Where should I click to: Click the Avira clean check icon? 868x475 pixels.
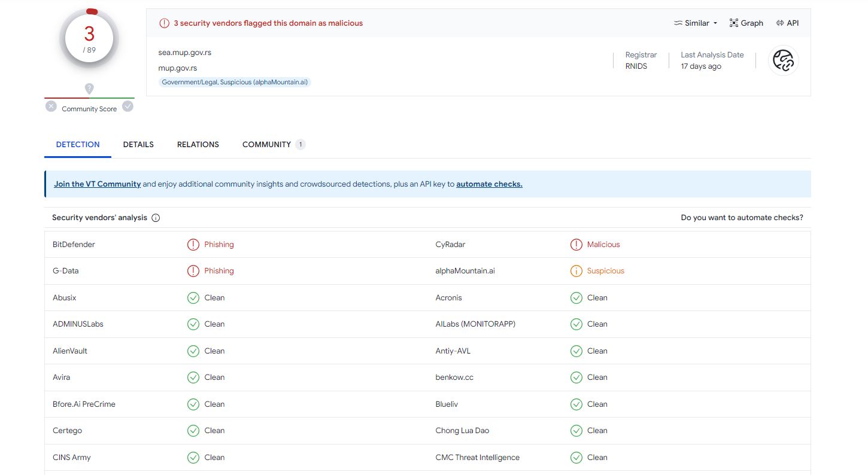[x=193, y=377]
